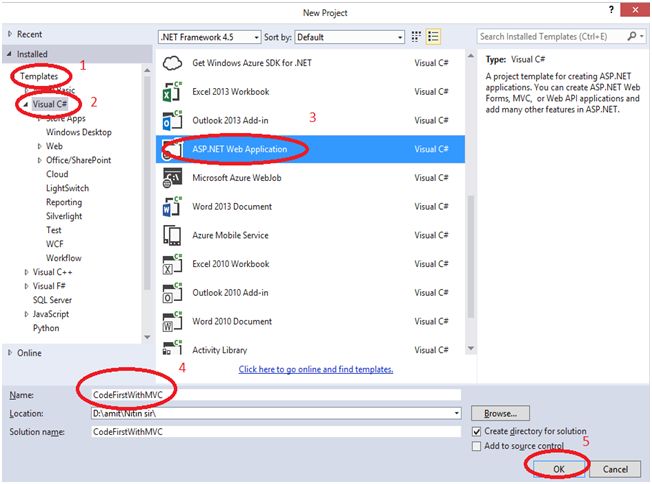The image size is (652, 484).
Task: Select Microsoft Azure WebJob template name
Action: pos(237,178)
